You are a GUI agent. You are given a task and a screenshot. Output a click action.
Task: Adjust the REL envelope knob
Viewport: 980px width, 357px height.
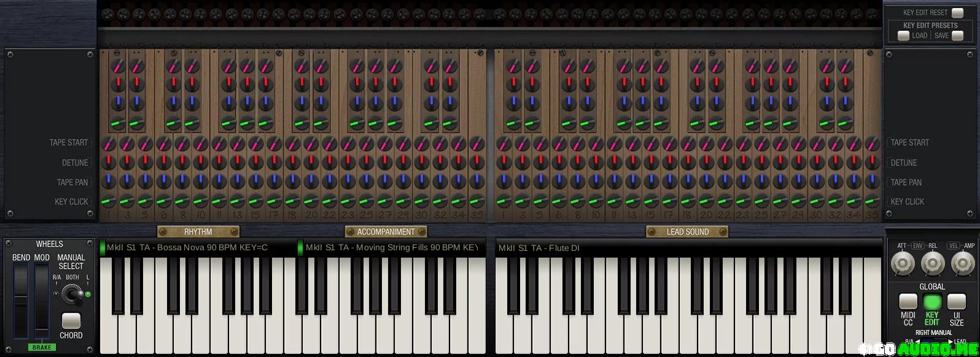pyautogui.click(x=932, y=264)
